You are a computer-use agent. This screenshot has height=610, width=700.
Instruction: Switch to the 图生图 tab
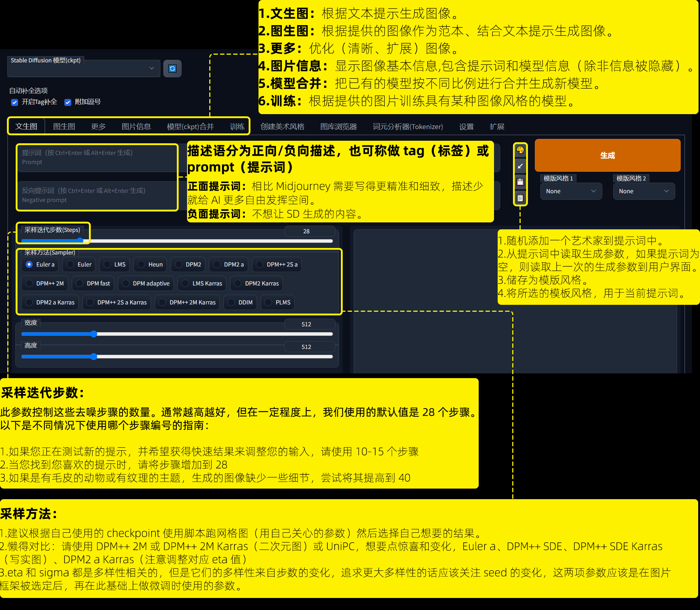[64, 127]
